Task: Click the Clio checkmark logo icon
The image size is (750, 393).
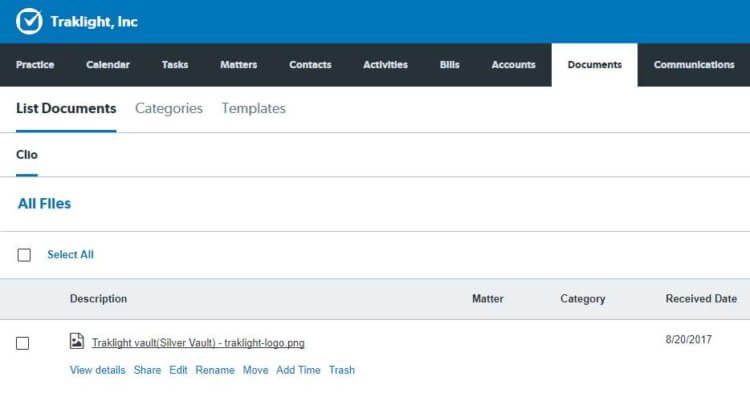Action: [29, 22]
